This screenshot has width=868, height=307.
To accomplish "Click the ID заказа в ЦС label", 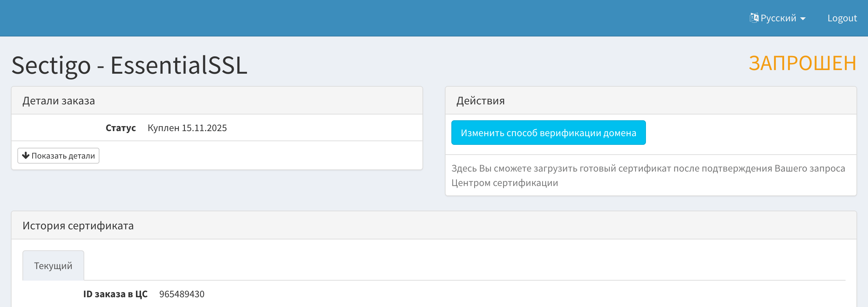I will (115, 294).
